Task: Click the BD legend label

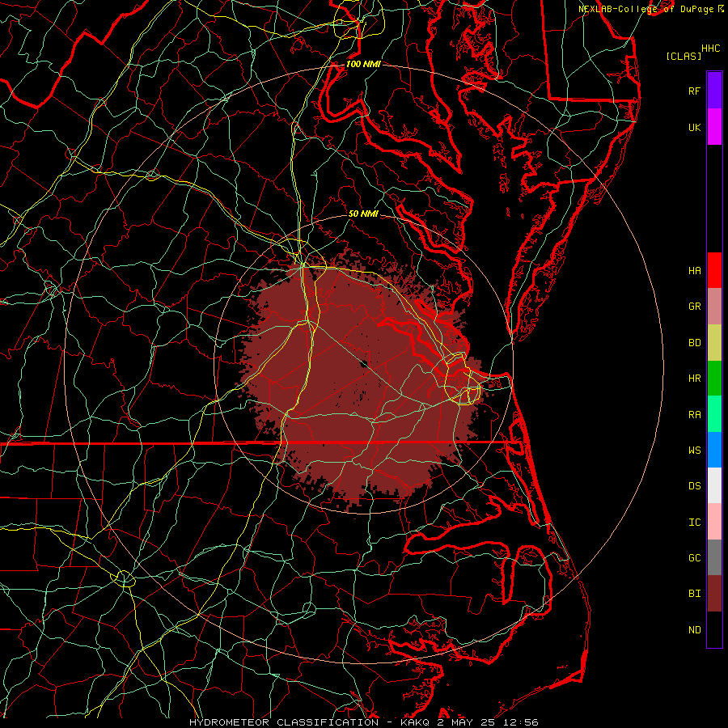Action: [694, 343]
